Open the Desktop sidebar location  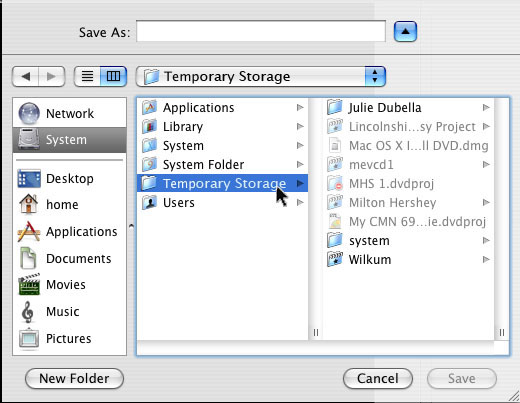(69, 178)
